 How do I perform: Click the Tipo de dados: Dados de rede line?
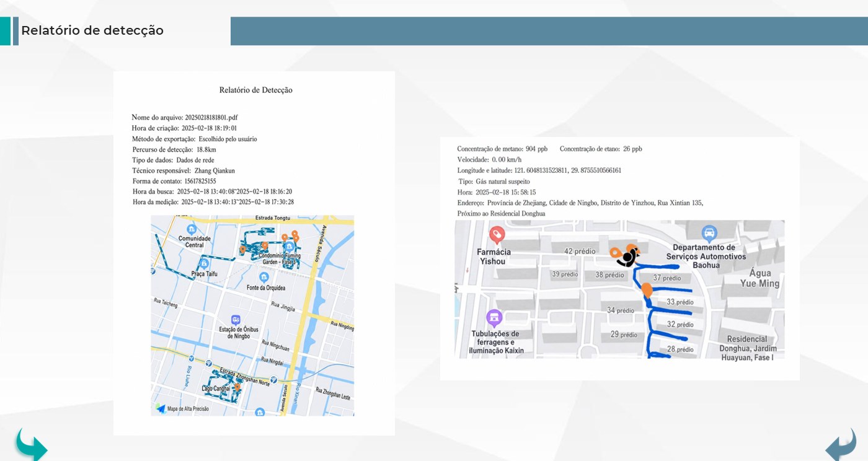[173, 160]
